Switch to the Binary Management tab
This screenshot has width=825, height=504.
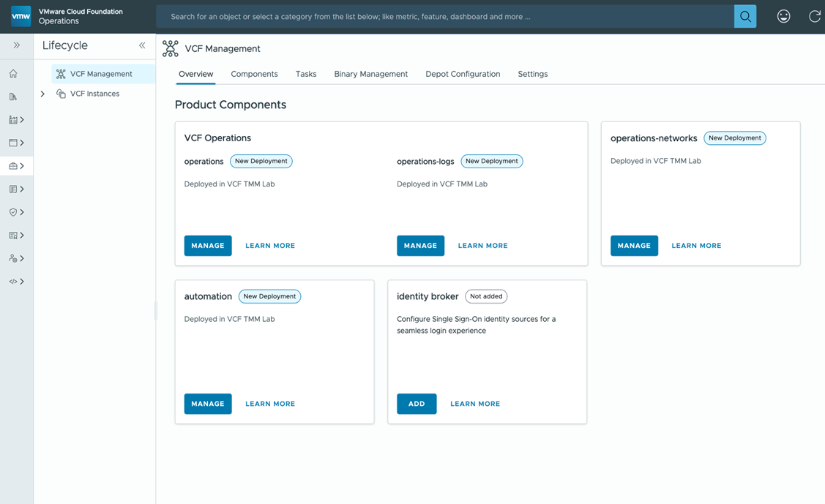pyautogui.click(x=371, y=74)
